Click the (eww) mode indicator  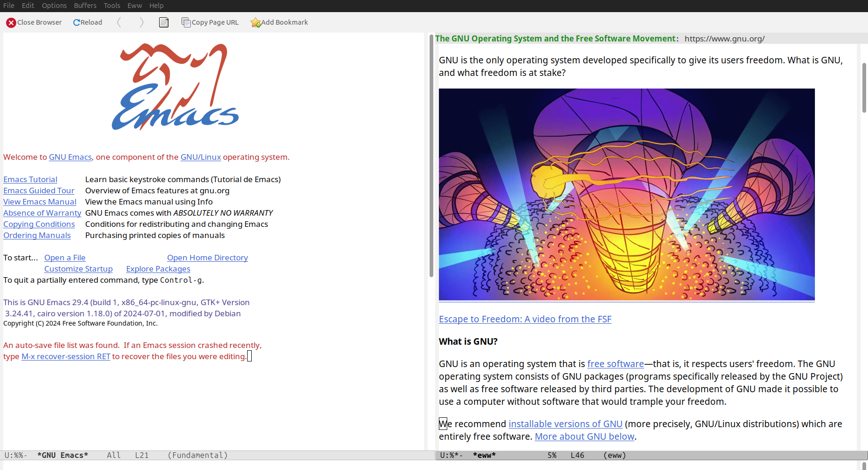tap(615, 455)
